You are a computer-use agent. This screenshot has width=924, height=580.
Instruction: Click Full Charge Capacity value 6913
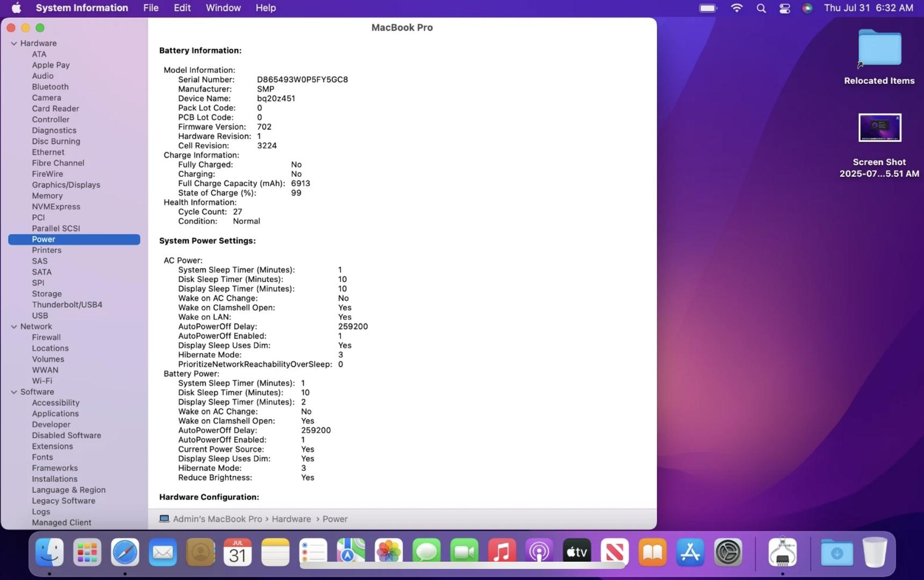[300, 184]
